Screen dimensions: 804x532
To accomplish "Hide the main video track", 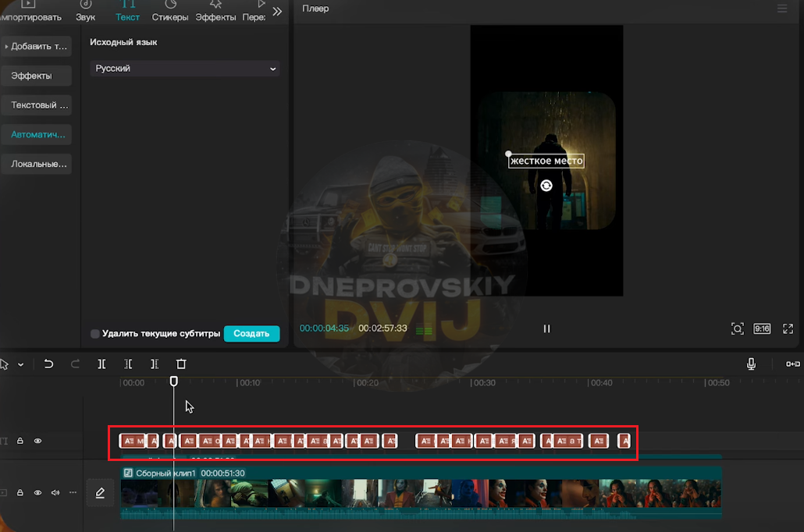I will point(37,492).
